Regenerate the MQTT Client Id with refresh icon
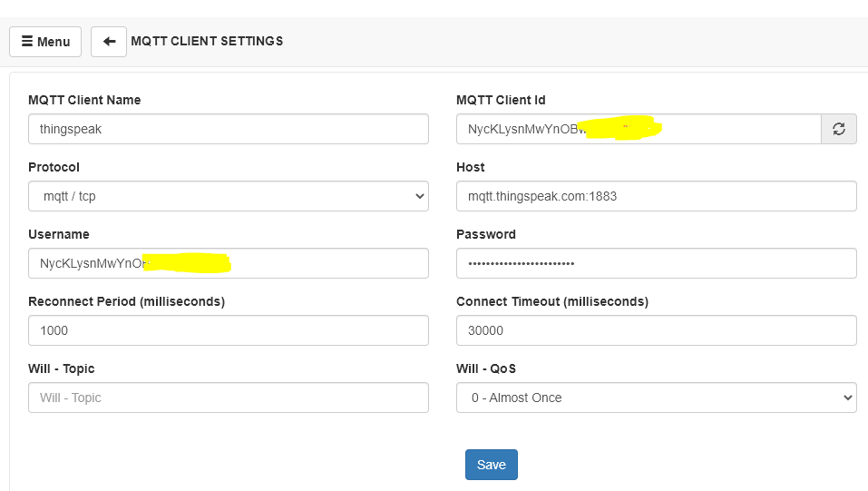The height and width of the screenshot is (491, 868). coord(839,129)
